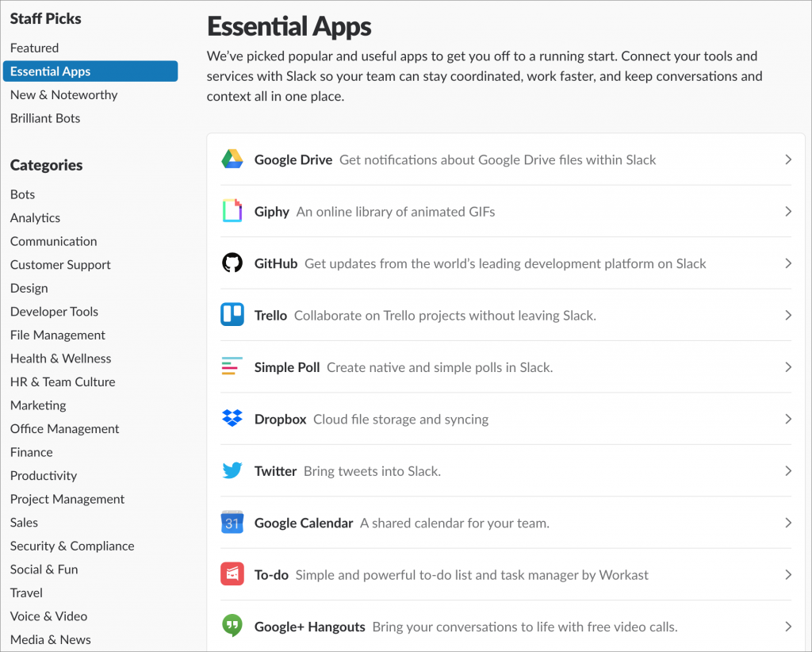Browse the Travel category
Viewport: 812px width, 652px height.
[26, 593]
